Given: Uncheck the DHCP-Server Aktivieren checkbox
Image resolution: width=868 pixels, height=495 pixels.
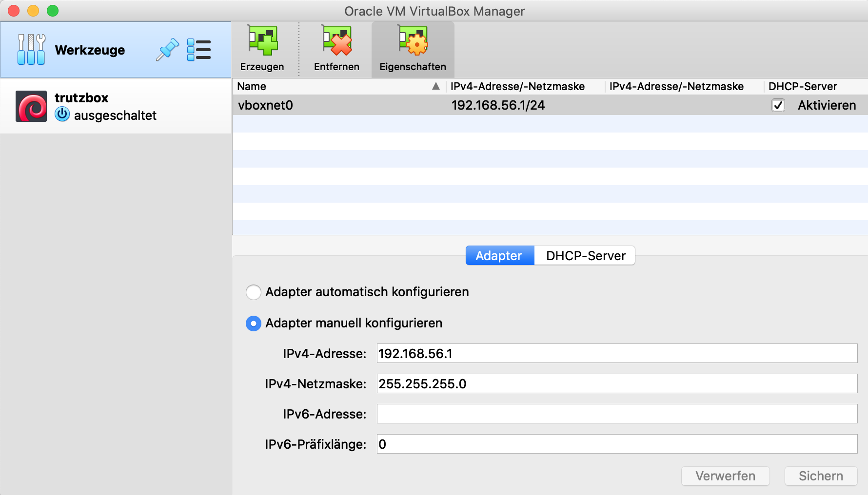Looking at the screenshot, I should [x=778, y=105].
